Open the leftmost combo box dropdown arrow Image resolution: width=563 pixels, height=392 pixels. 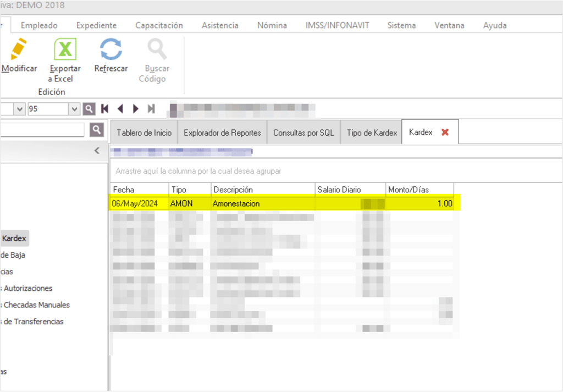pos(20,109)
